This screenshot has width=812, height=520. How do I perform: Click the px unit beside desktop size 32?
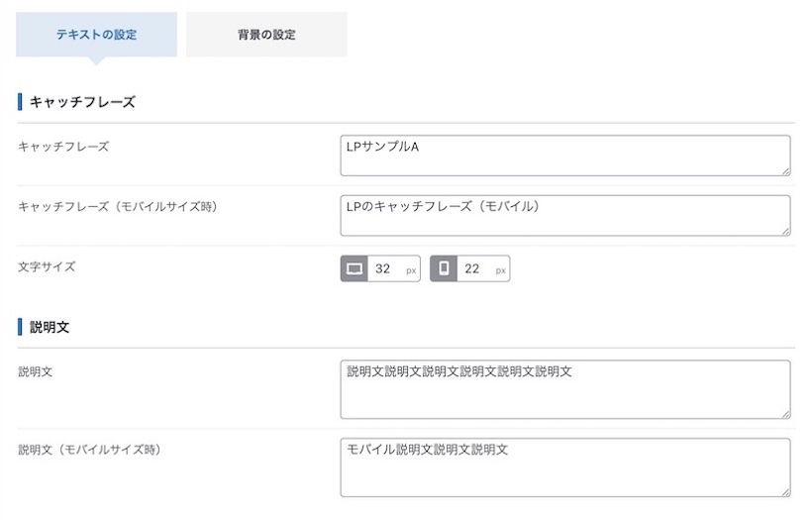coord(411,270)
